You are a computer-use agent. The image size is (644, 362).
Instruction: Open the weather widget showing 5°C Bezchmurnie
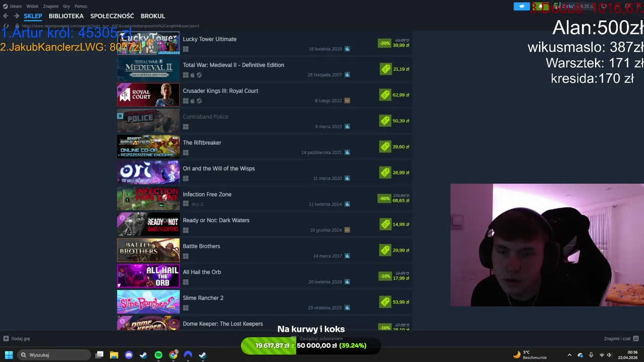[x=530, y=355]
